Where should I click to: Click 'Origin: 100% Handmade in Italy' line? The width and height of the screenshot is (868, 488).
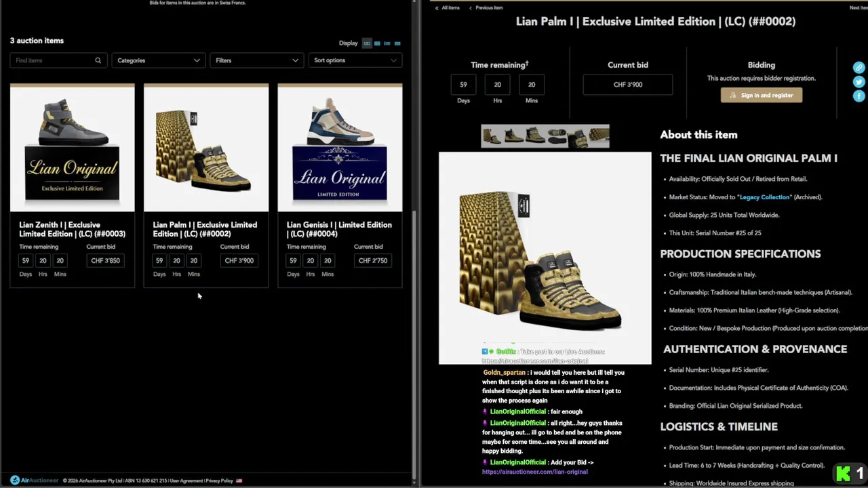(x=713, y=274)
